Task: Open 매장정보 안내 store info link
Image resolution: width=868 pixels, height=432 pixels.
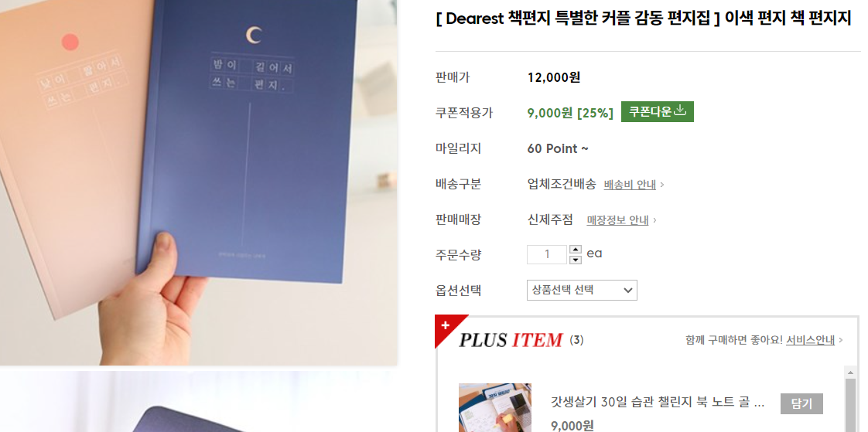Action: coord(617,220)
